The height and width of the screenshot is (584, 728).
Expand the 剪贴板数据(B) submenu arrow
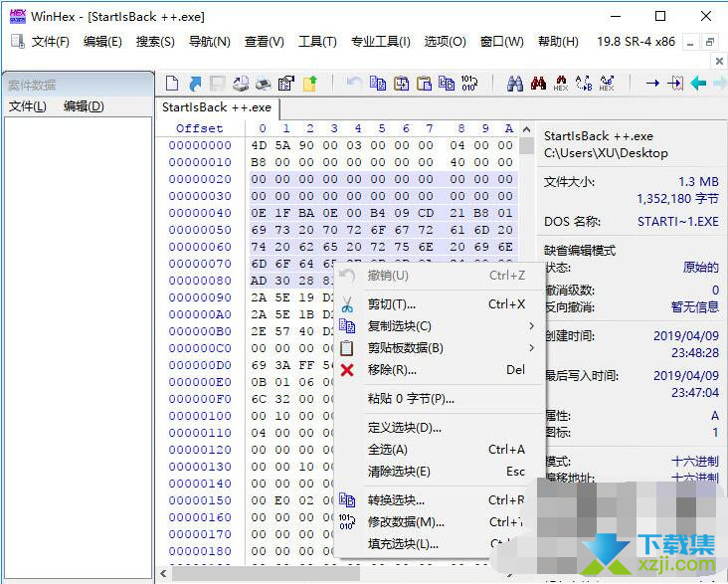(532, 348)
